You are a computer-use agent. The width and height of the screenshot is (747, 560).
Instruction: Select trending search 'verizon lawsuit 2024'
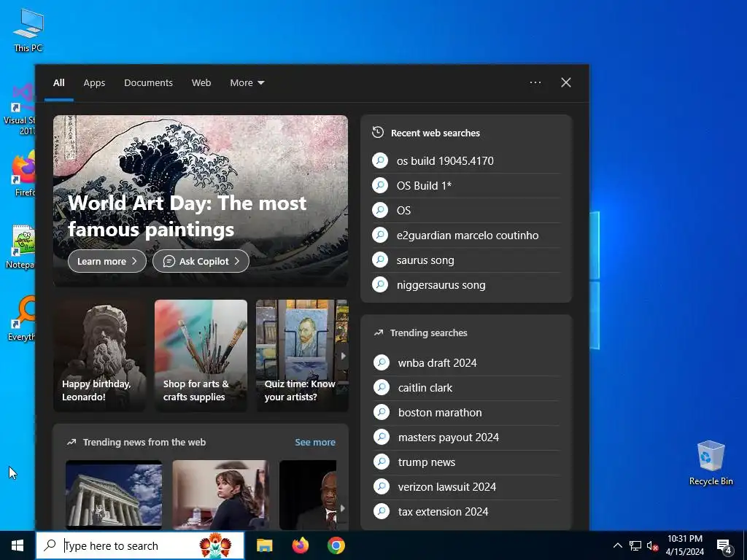pyautogui.click(x=467, y=486)
